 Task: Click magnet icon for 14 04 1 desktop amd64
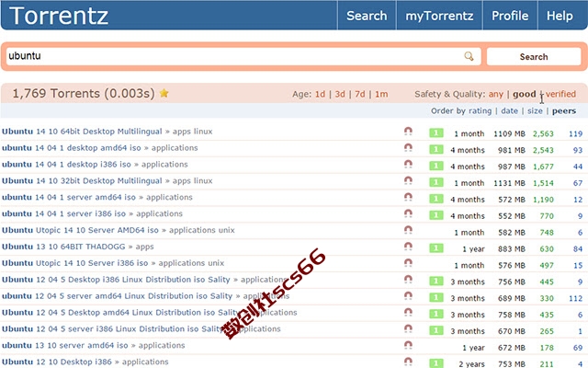[408, 147]
